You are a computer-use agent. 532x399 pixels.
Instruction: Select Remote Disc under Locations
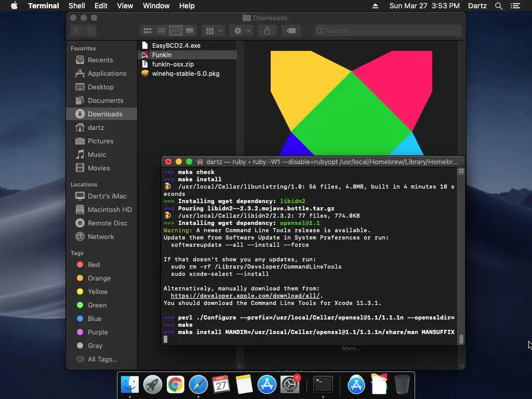coord(101,223)
